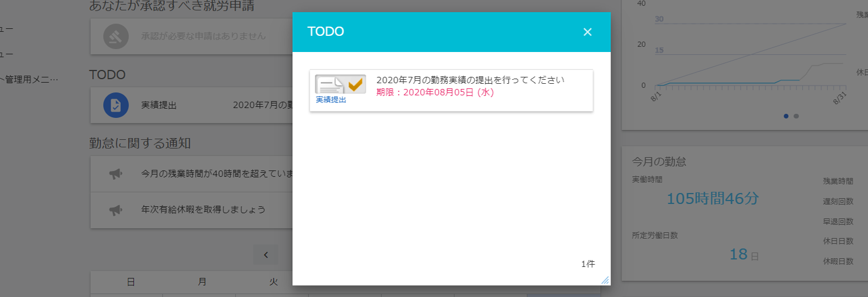Switch to the second gray chart pagination dot

(x=796, y=116)
